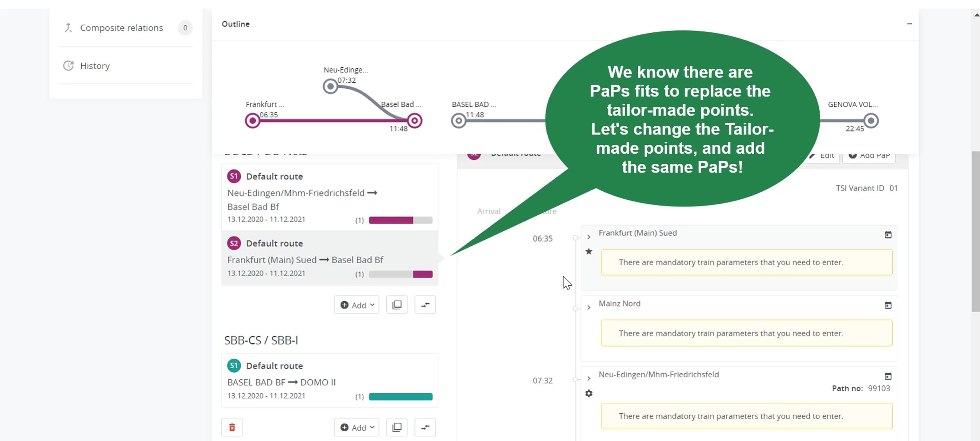Collapse the Outline panel with minus
Viewport: 980px width, 441px height.
909,24
